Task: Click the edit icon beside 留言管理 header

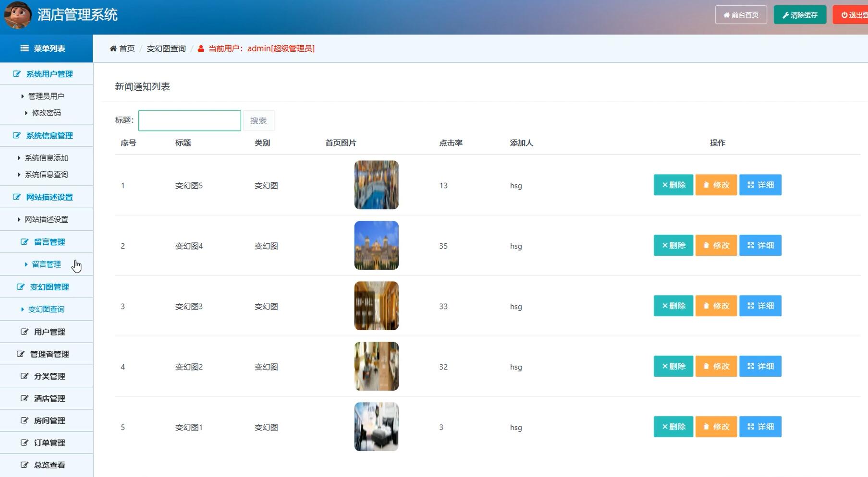Action: click(24, 241)
